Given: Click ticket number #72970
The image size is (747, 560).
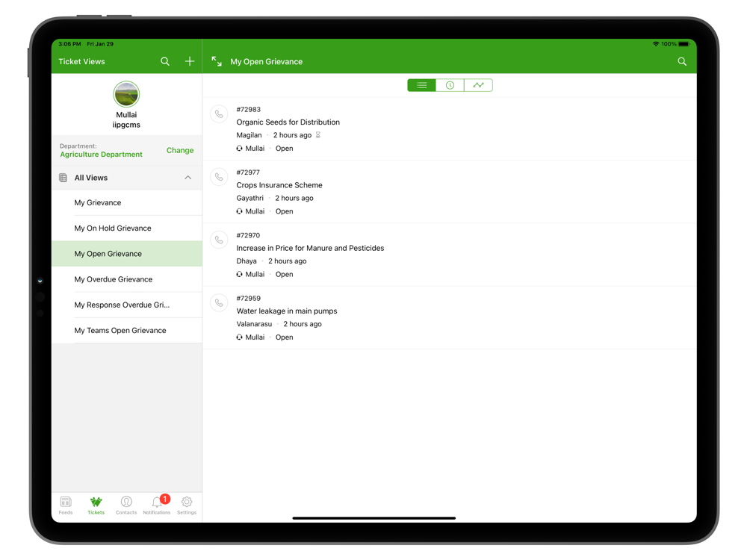Looking at the screenshot, I should click(248, 235).
